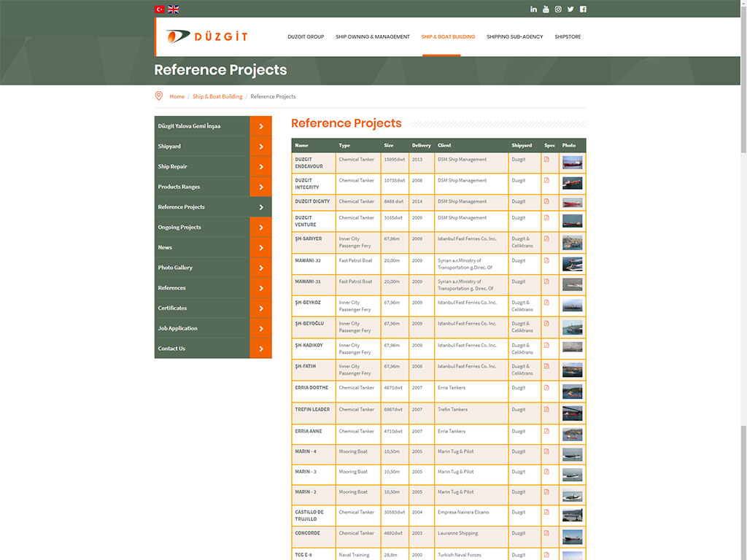Open the Shipping Sub-Agency menu
Image resolution: width=747 pixels, height=560 pixels.
514,36
